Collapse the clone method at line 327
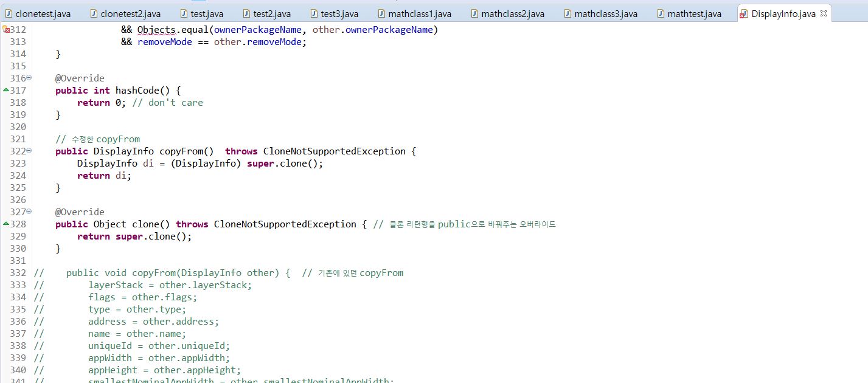This screenshot has width=868, height=383. tap(29, 212)
